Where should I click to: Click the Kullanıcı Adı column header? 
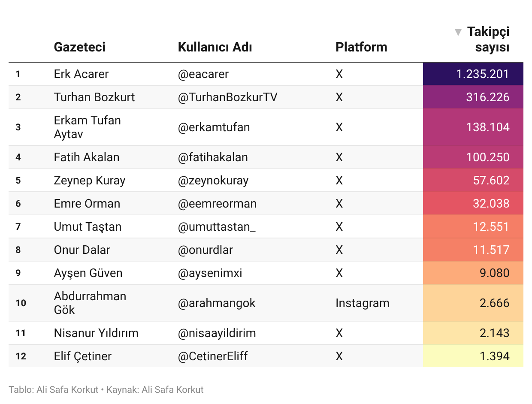[x=215, y=47]
